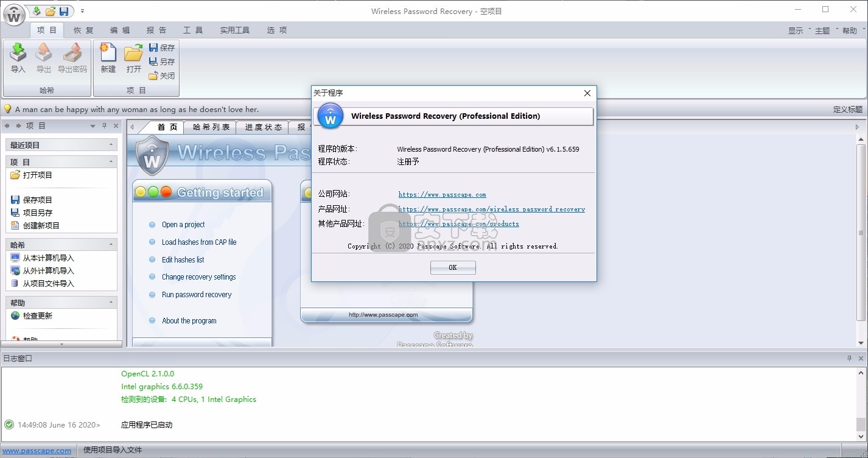
Task: Select the 首页 document tab
Action: tap(167, 127)
